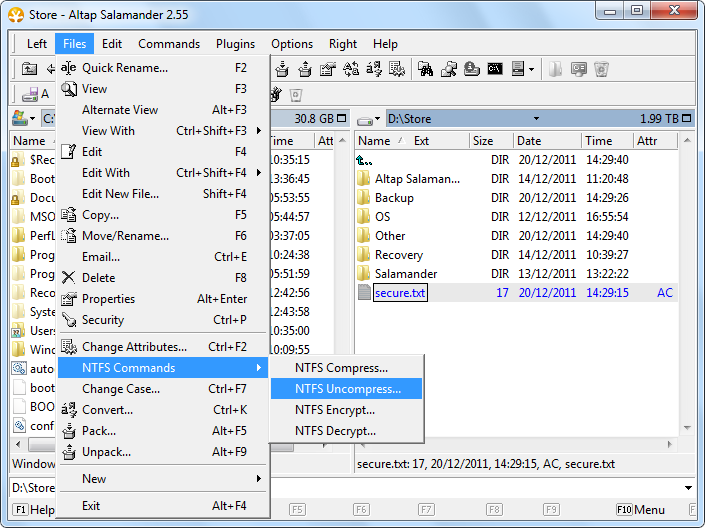Click the left panel horizontal scrollbar left arrow
The height and width of the screenshot is (528, 705).
[x=18, y=444]
